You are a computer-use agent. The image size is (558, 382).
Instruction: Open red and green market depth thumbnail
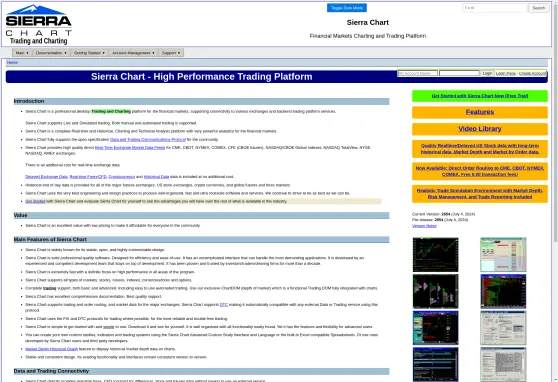(x=503, y=291)
